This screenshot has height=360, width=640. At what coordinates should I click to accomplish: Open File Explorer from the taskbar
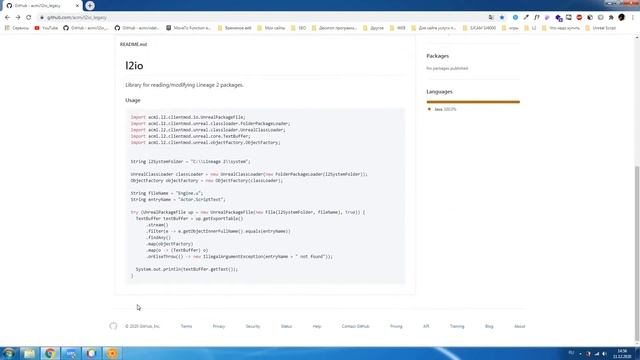click(29, 353)
